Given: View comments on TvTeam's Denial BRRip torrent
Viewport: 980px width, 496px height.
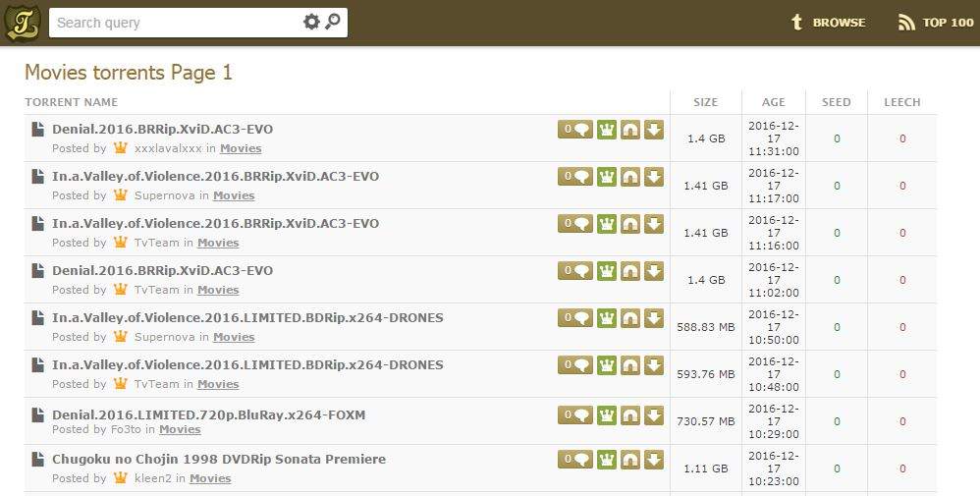Looking at the screenshot, I should click(x=575, y=271).
